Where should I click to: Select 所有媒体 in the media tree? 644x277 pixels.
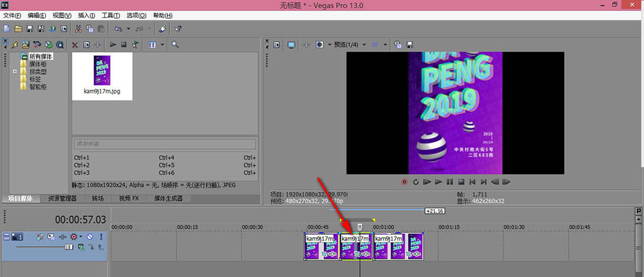(x=41, y=56)
